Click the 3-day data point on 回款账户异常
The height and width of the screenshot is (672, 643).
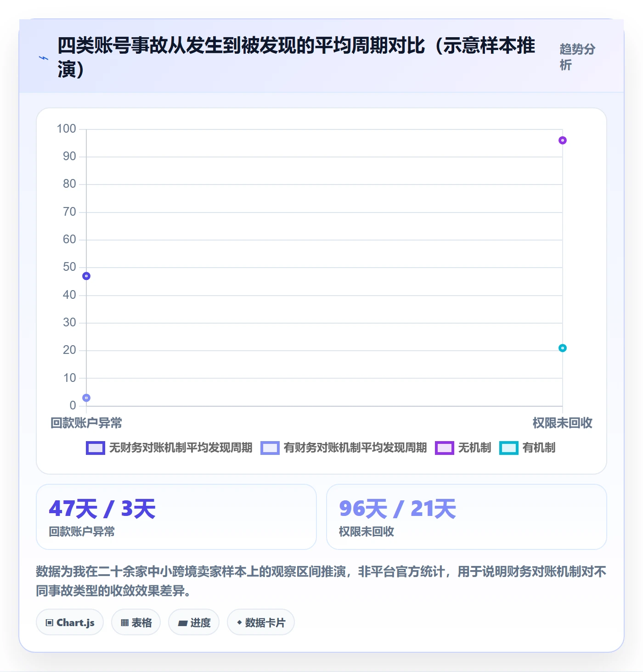[x=86, y=398]
